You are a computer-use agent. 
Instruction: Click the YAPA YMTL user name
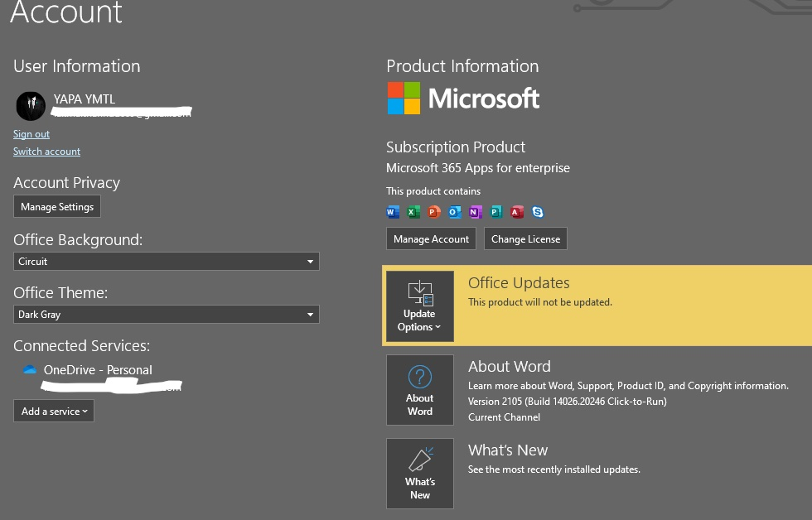click(x=85, y=99)
